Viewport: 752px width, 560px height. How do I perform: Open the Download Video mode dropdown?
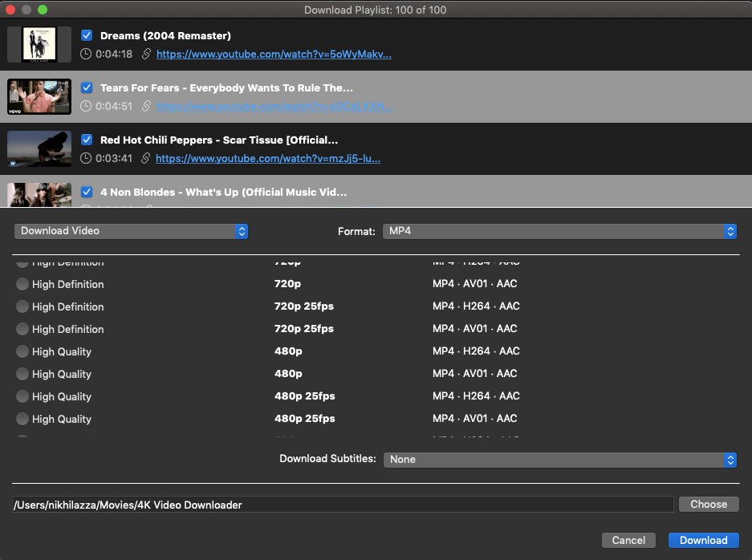pos(131,231)
